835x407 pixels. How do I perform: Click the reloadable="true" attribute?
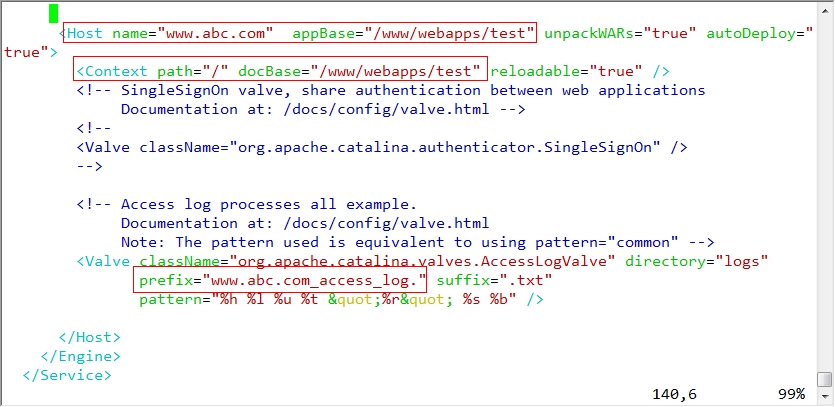pyautogui.click(x=567, y=71)
